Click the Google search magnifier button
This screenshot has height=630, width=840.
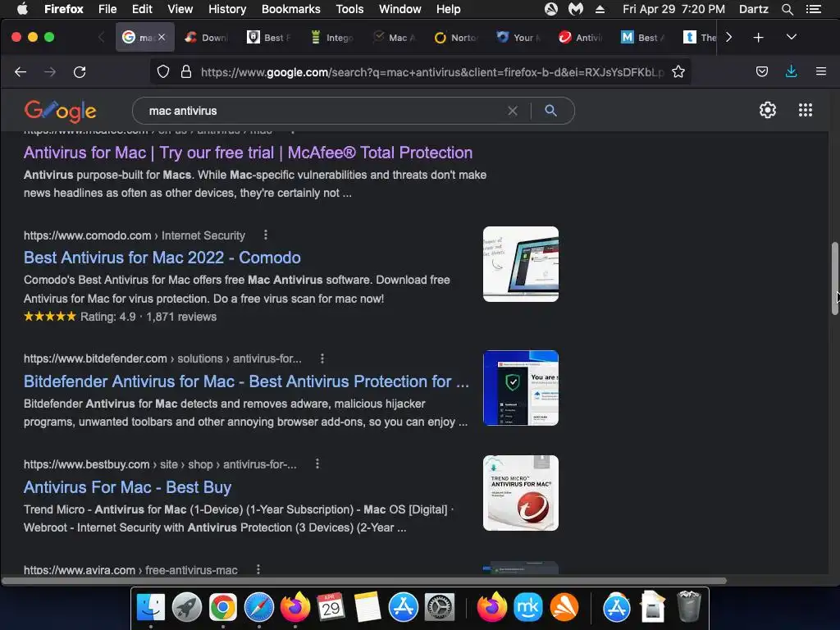tap(550, 111)
